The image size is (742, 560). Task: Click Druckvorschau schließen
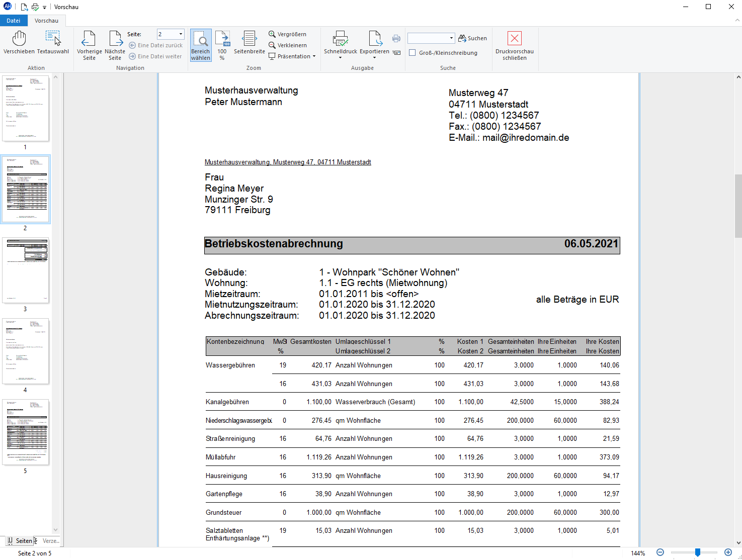[x=515, y=45]
